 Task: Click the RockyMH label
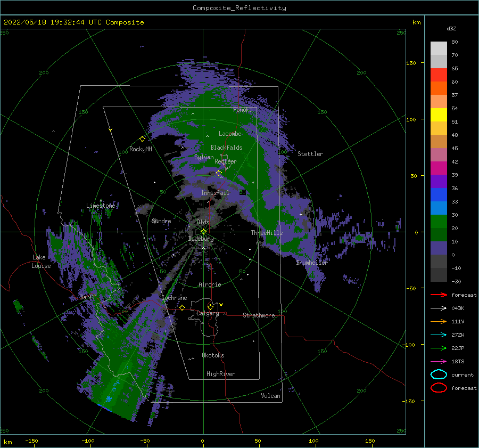click(141, 149)
